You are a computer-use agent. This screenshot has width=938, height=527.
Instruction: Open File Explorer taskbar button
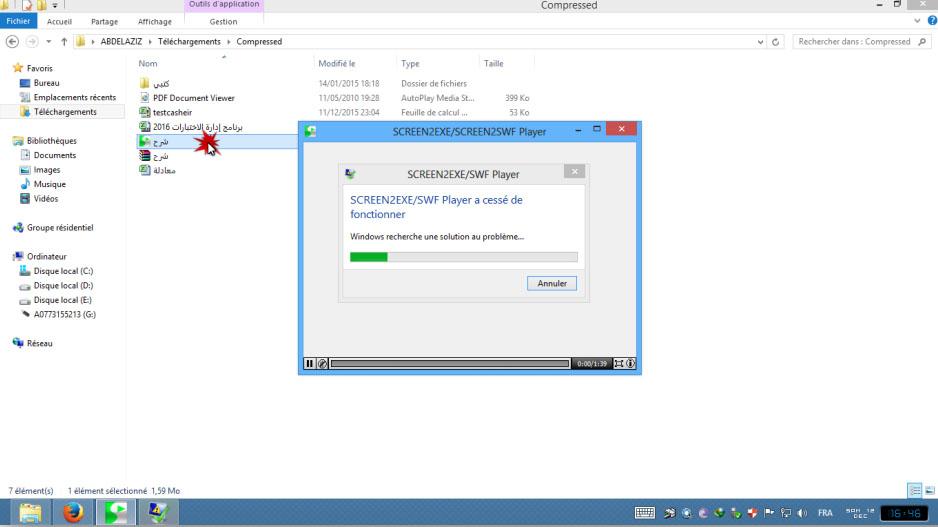pos(30,513)
